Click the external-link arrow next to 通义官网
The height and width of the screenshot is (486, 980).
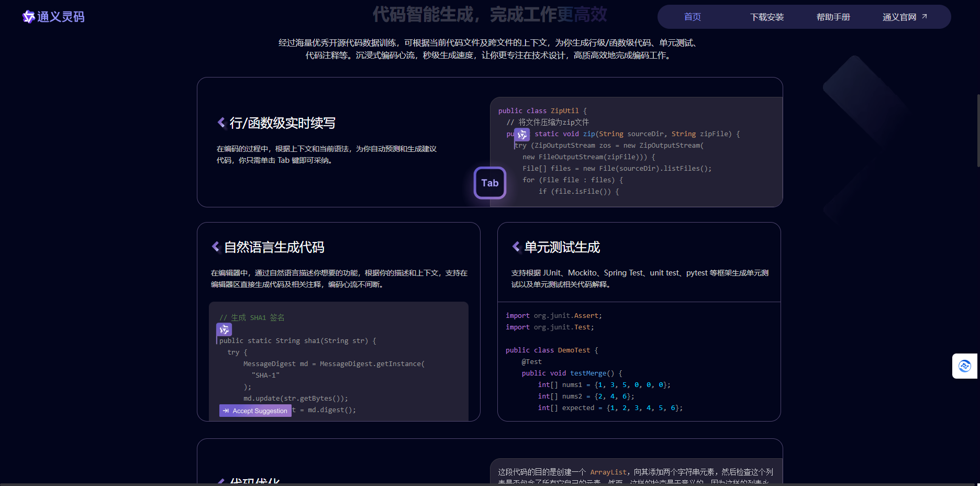coord(925,16)
